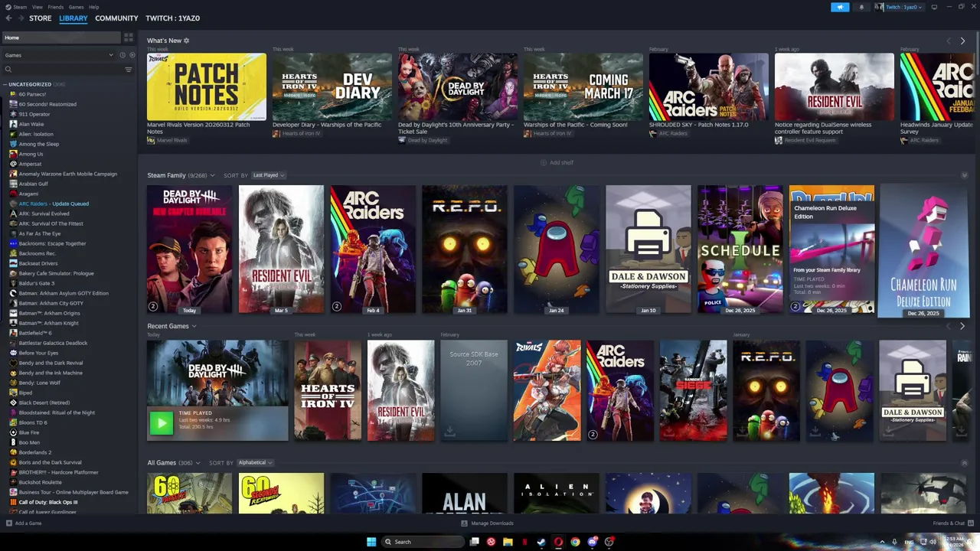Open SHROUDED SKY Patch Notes 1.17.0 news

coord(709,86)
